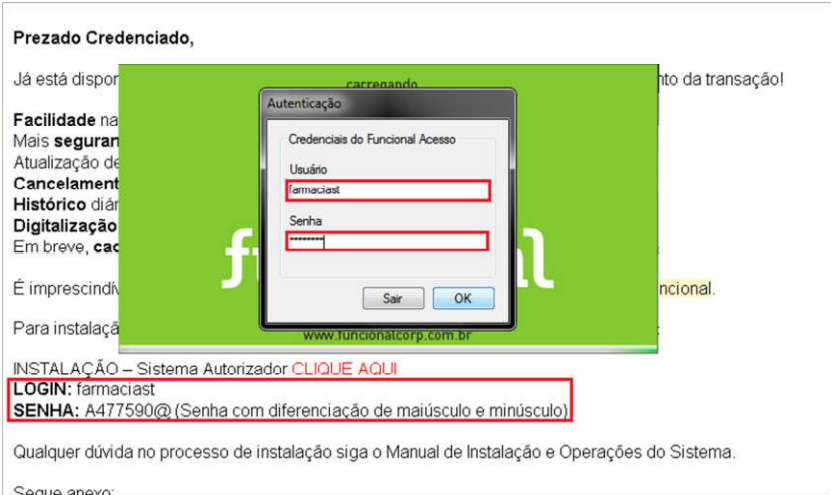Click the Senha label above the password box

[x=305, y=221]
